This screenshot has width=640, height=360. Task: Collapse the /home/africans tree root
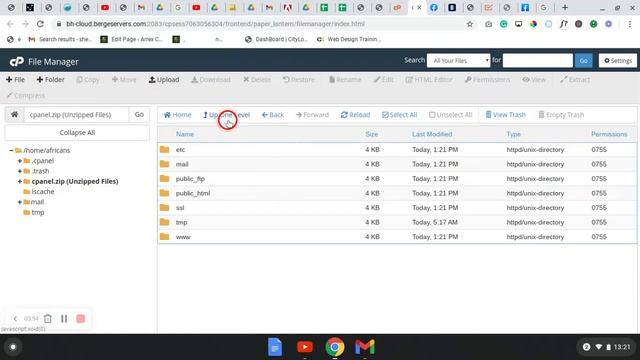pos(11,150)
